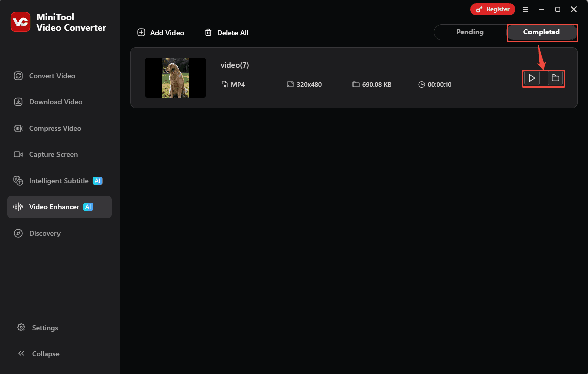Screen dimensions: 588x374
Task: Click the Register button
Action: pyautogui.click(x=492, y=9)
